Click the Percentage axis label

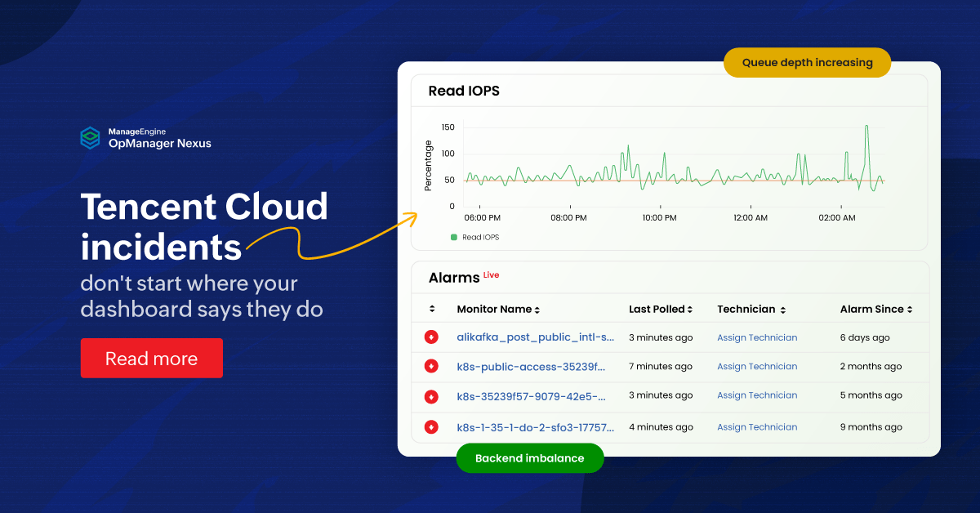point(428,166)
